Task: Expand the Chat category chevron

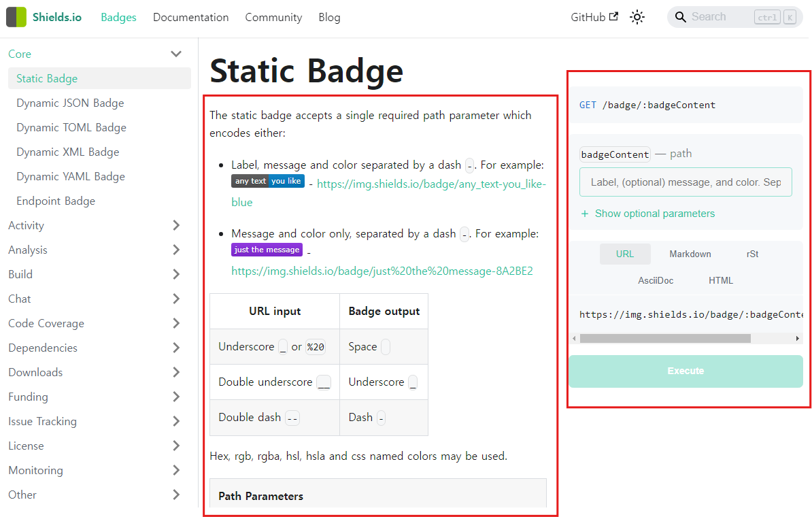Action: (176, 299)
